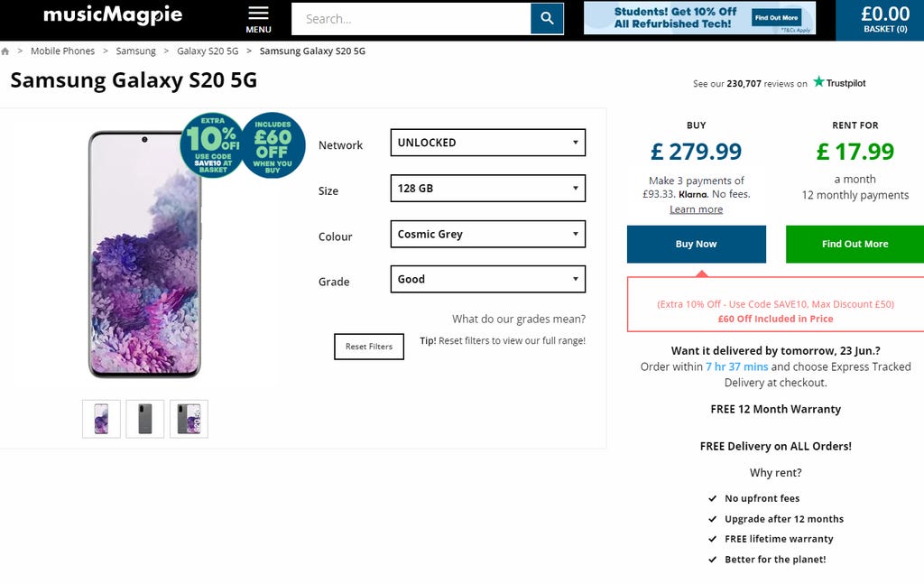Open the Size dropdown showing 128 GB

(487, 189)
